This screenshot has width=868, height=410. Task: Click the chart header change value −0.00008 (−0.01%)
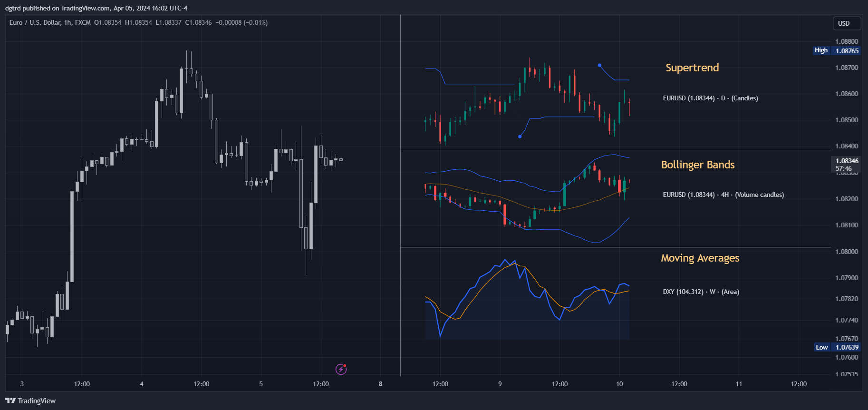(x=241, y=22)
